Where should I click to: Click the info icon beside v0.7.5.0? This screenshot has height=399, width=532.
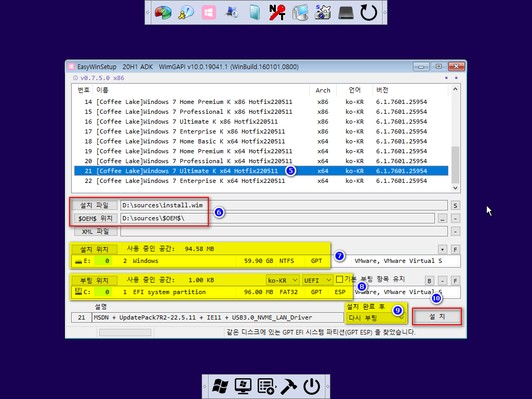(75, 78)
